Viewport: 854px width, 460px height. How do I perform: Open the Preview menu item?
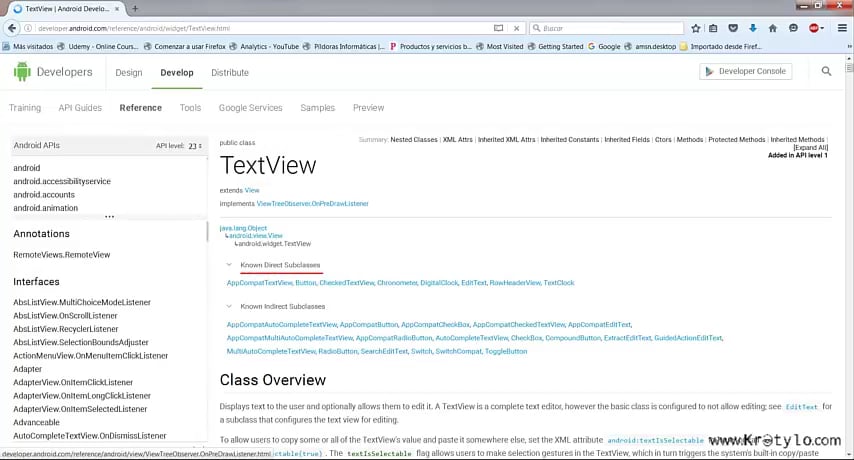(368, 108)
